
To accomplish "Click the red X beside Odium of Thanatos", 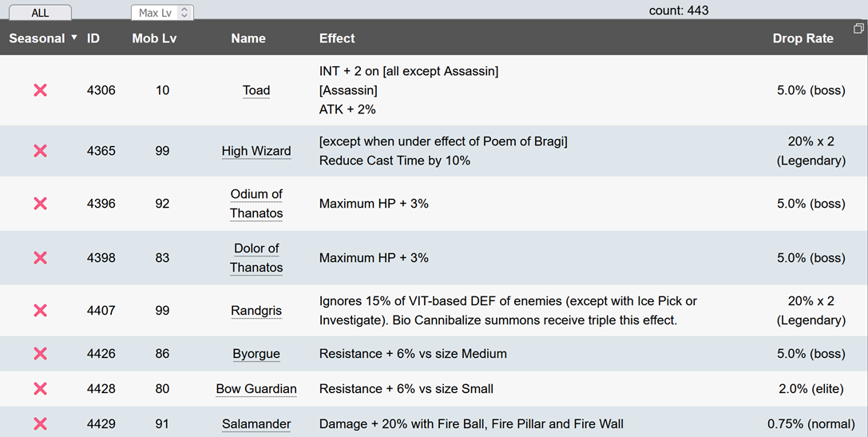I will [x=40, y=204].
